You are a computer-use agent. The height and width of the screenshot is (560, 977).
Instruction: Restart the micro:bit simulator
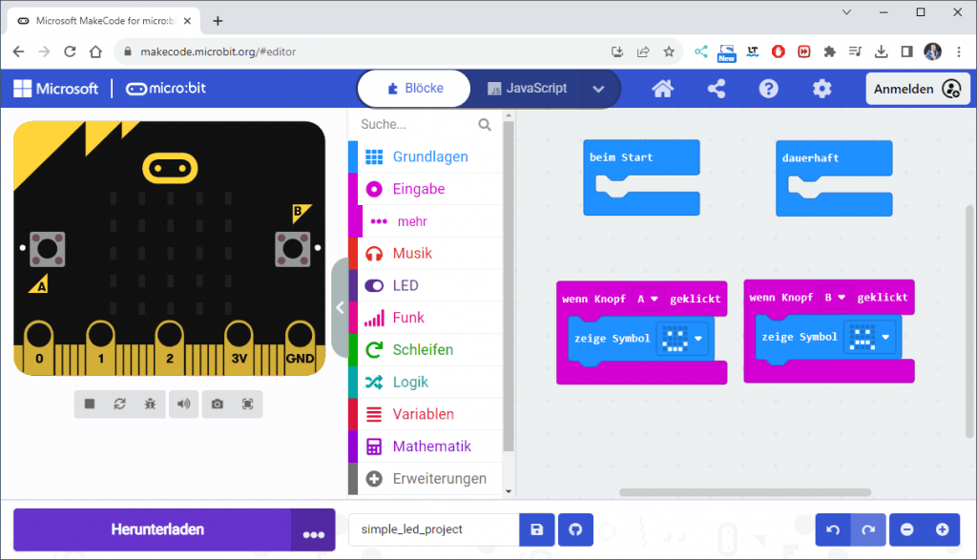(x=121, y=404)
